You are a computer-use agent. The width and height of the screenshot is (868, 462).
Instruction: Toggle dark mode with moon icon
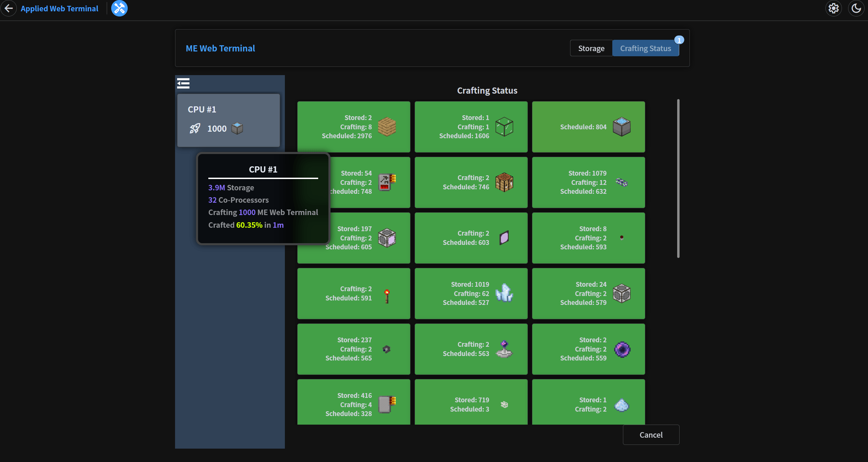[x=856, y=8]
